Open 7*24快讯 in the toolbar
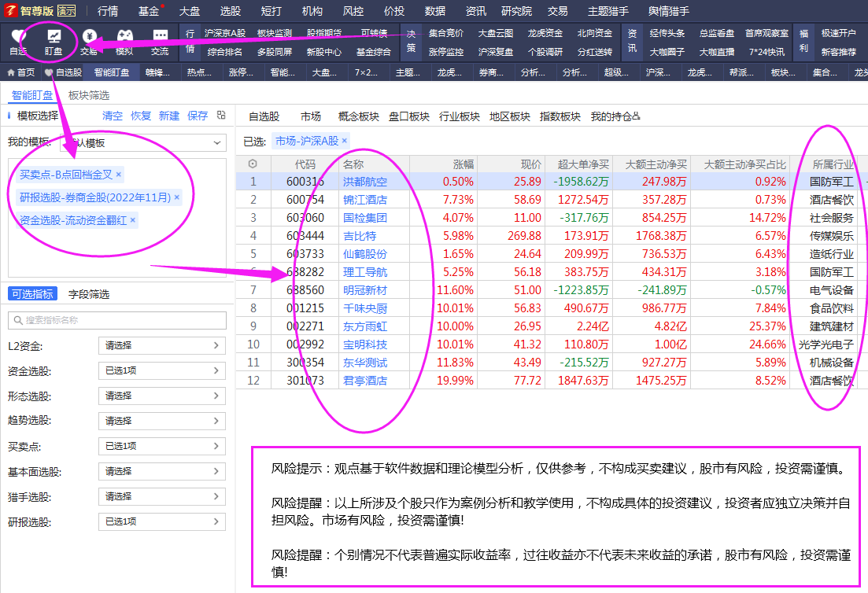This screenshot has height=593, width=868. (766, 52)
